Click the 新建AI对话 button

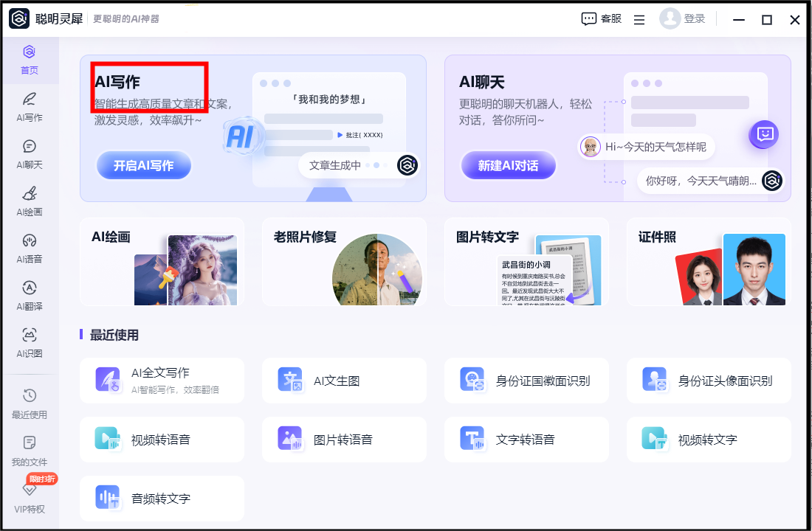(509, 166)
